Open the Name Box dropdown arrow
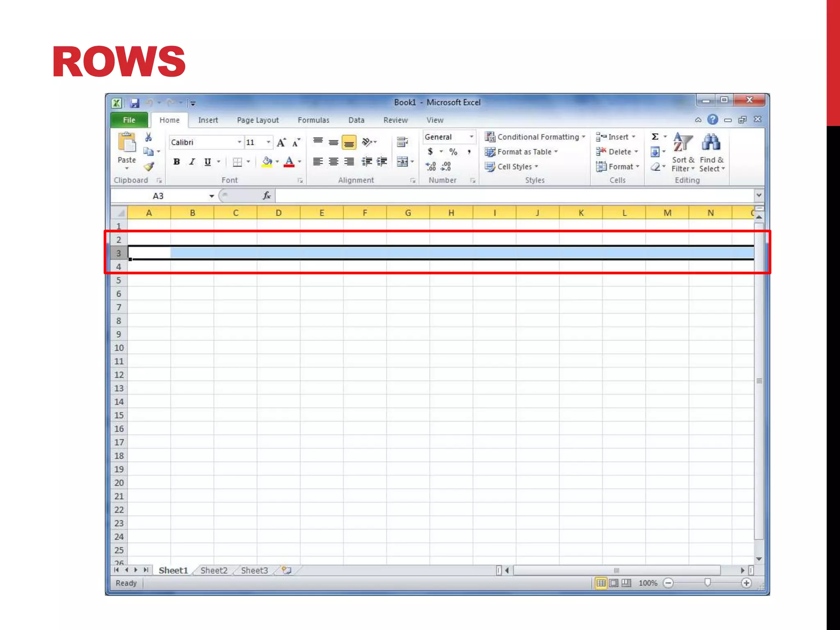Viewport: 840px width, 630px height. pos(212,196)
